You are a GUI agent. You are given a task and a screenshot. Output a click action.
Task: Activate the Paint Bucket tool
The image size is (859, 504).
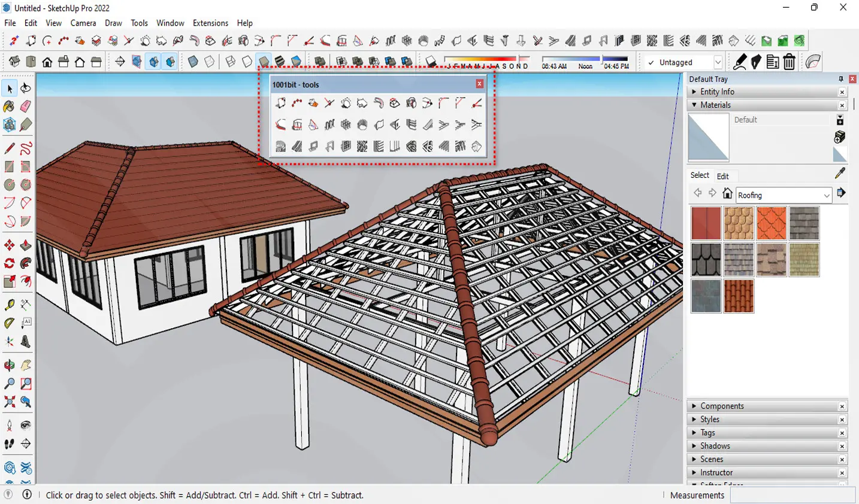coord(9,107)
